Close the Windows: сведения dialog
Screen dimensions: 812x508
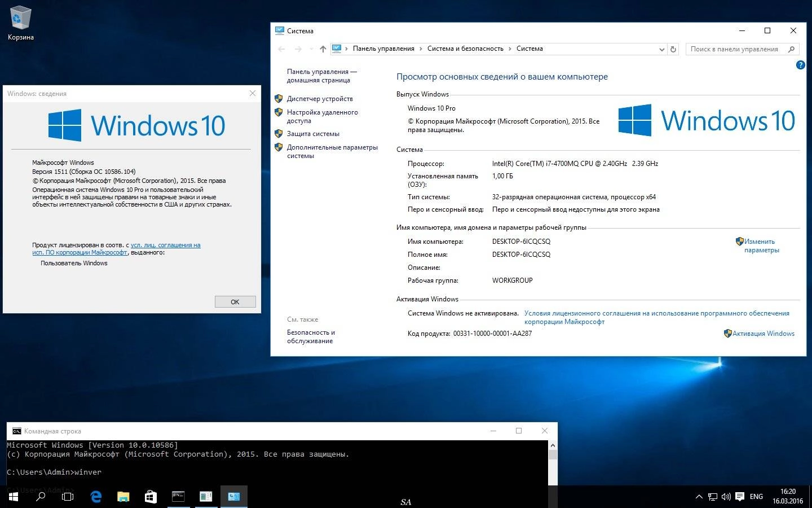(x=253, y=93)
